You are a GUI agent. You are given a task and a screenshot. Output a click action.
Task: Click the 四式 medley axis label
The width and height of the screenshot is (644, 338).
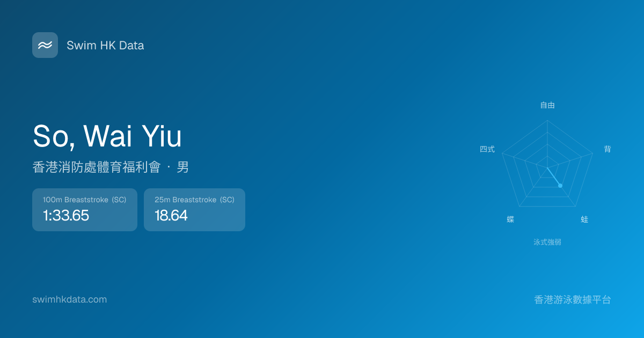click(487, 149)
